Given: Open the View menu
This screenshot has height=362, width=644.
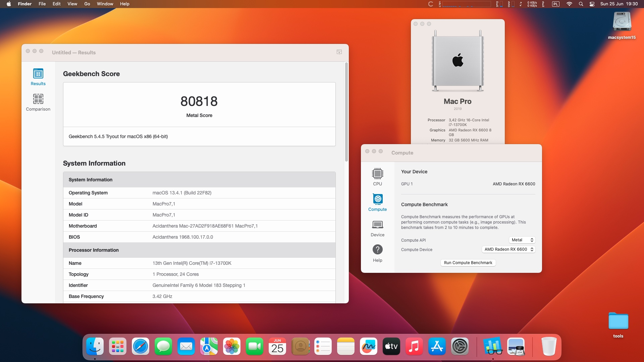Looking at the screenshot, I should coord(72,4).
